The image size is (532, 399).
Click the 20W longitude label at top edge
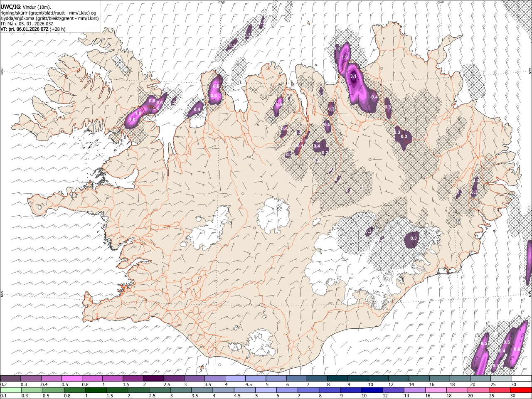[x=221, y=2]
